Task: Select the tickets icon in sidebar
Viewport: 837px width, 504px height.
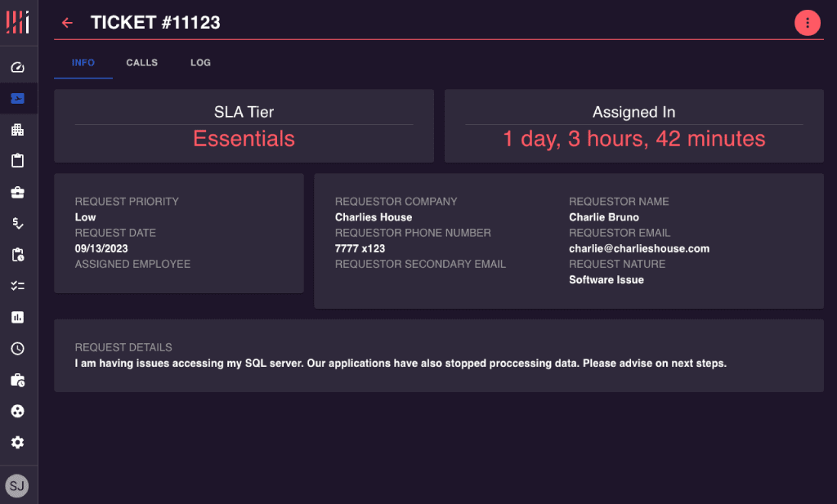Action: pos(18,99)
